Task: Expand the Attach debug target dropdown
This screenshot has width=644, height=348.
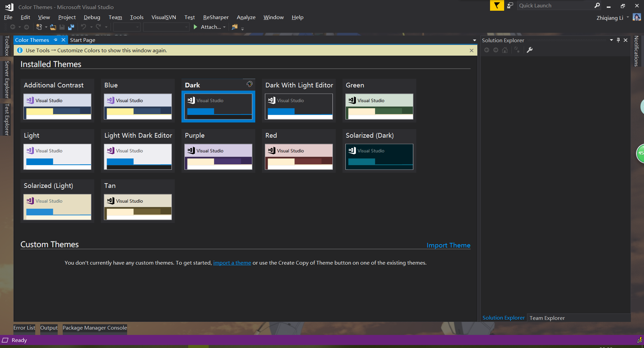Action: click(224, 27)
